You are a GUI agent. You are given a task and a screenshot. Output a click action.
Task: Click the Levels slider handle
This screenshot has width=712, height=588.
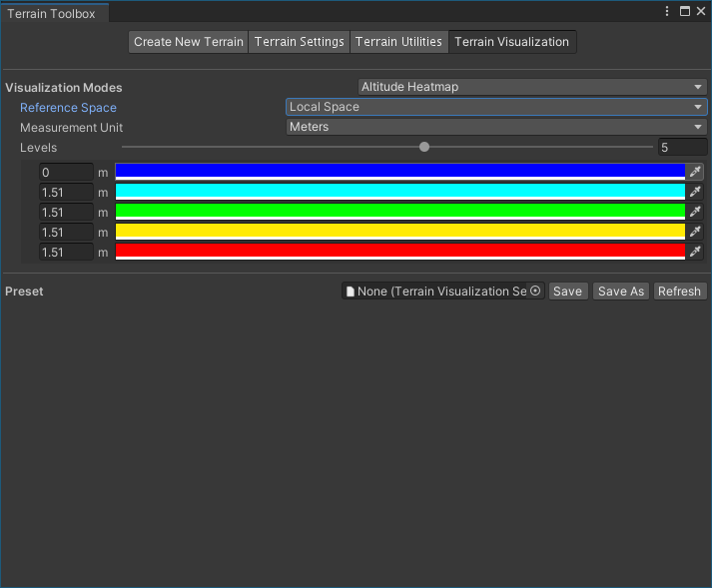(x=424, y=147)
